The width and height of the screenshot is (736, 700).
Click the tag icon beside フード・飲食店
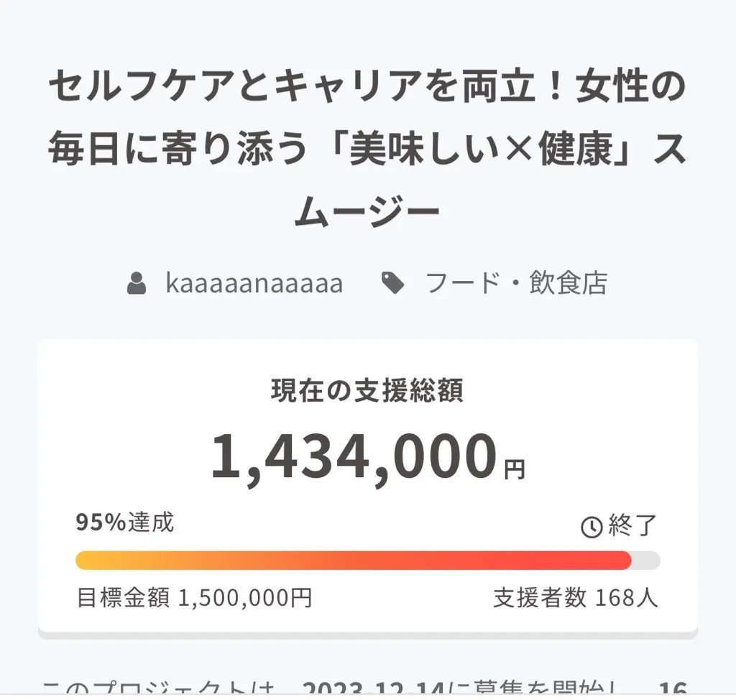392,284
